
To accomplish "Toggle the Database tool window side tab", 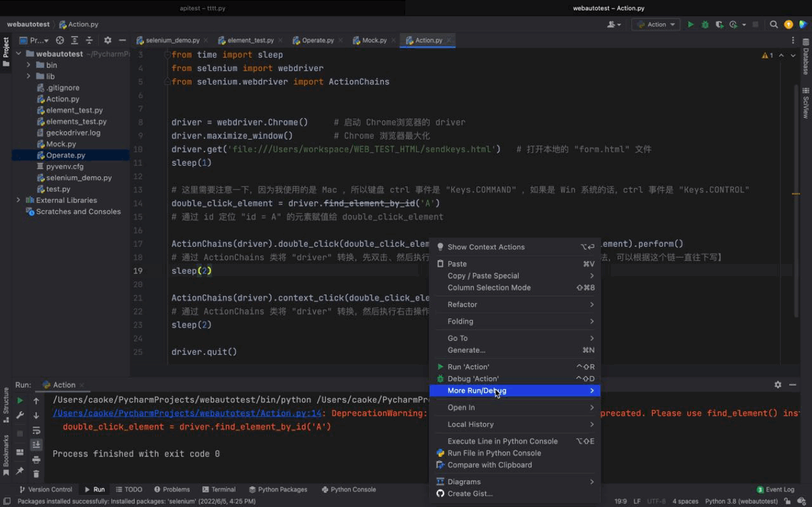I will click(x=806, y=56).
